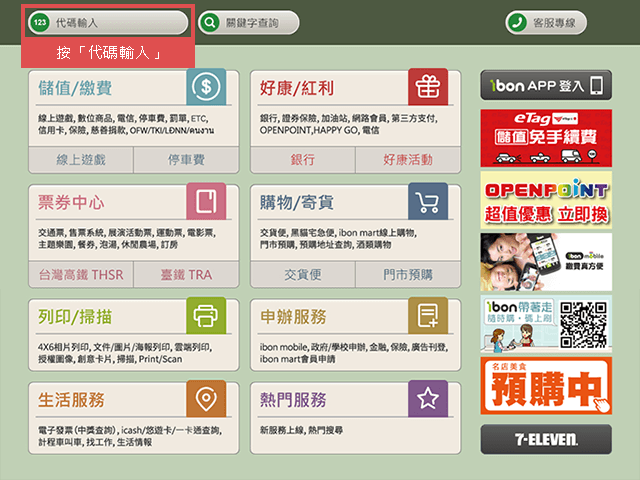Image resolution: width=640 pixels, height=480 pixels.
Task: Click the orange location pin 生活服務 icon
Action: click(x=206, y=399)
